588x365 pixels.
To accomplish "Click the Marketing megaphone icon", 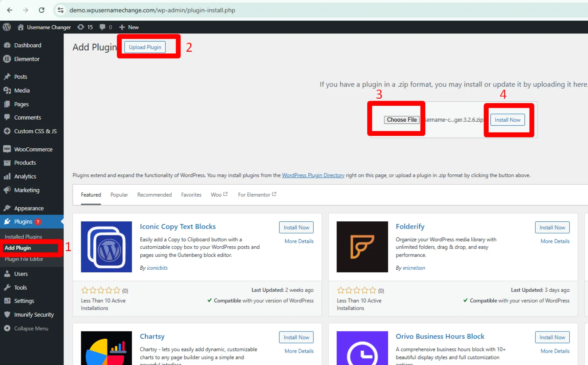I will pos(7,190).
